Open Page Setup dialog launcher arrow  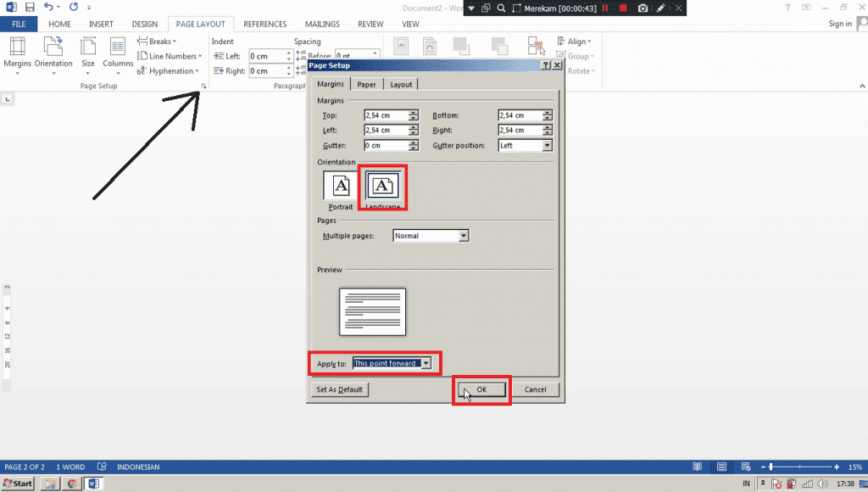point(204,87)
